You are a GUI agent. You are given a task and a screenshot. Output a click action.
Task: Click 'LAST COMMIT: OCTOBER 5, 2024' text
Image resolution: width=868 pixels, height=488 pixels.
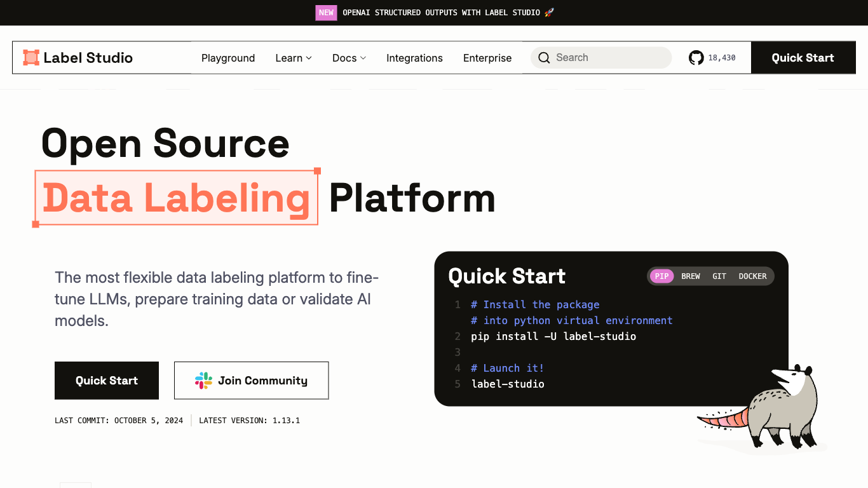119,421
